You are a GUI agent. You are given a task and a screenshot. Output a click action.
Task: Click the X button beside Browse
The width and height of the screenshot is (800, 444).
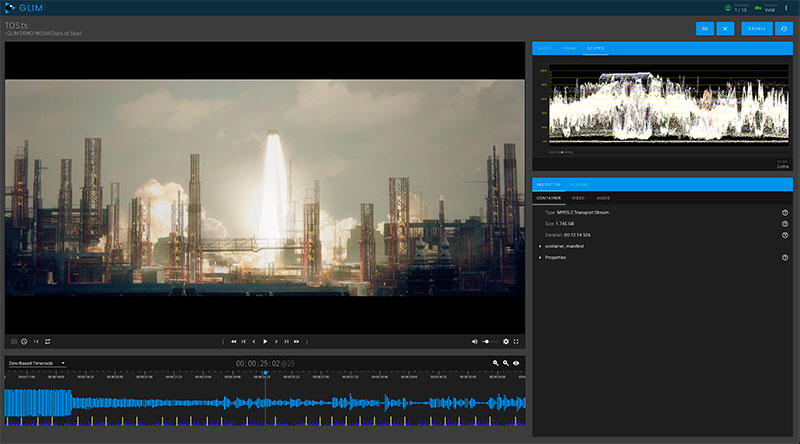click(x=726, y=29)
